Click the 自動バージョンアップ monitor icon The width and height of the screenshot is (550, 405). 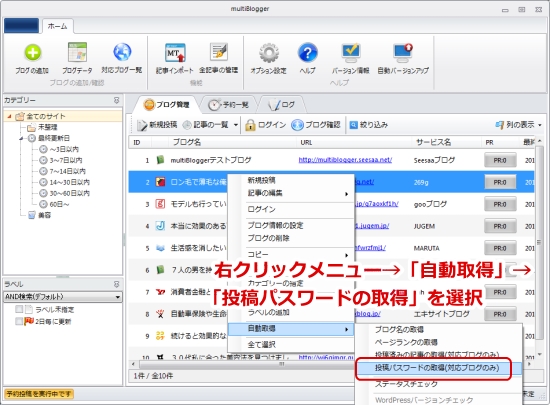(403, 53)
